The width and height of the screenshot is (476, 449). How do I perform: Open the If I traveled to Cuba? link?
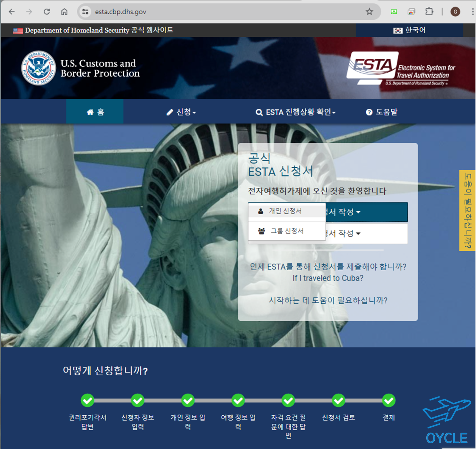[328, 278]
